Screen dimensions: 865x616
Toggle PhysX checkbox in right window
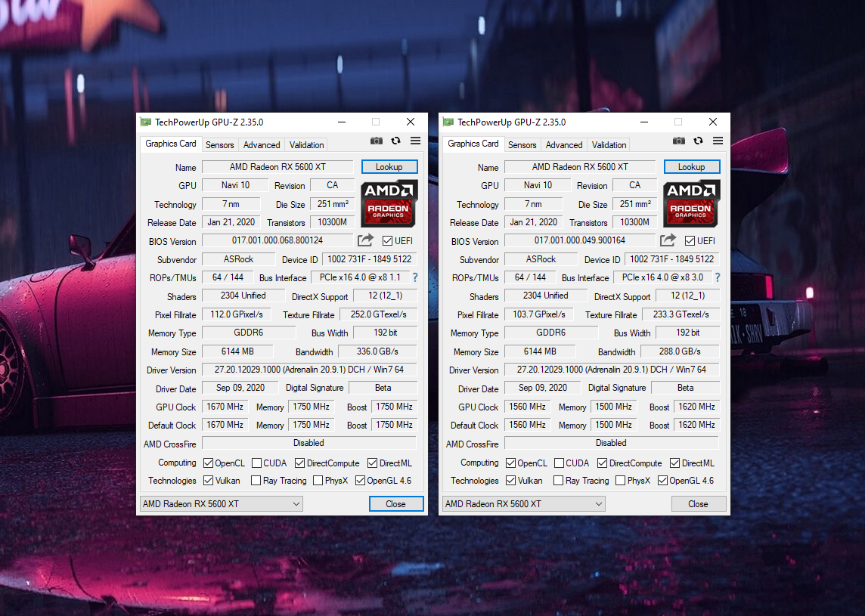(x=620, y=481)
